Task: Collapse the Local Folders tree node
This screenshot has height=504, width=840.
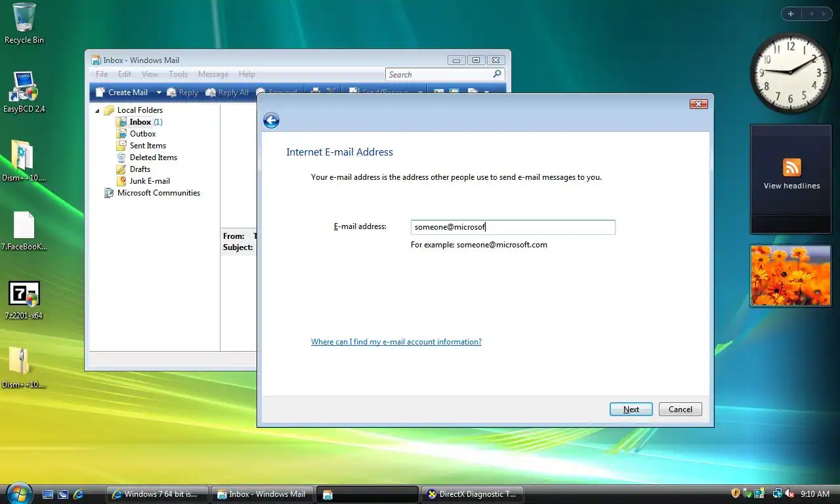Action: pyautogui.click(x=97, y=111)
